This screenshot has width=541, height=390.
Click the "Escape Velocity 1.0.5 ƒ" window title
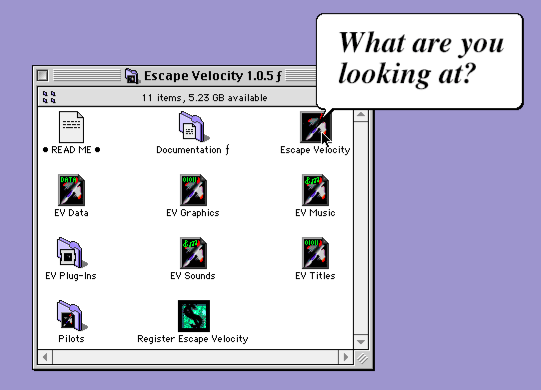tap(213, 76)
